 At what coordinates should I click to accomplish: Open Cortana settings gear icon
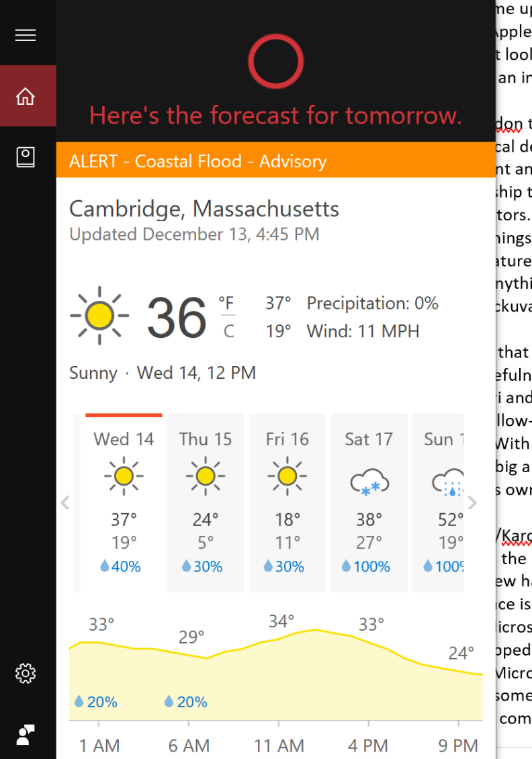(x=26, y=673)
